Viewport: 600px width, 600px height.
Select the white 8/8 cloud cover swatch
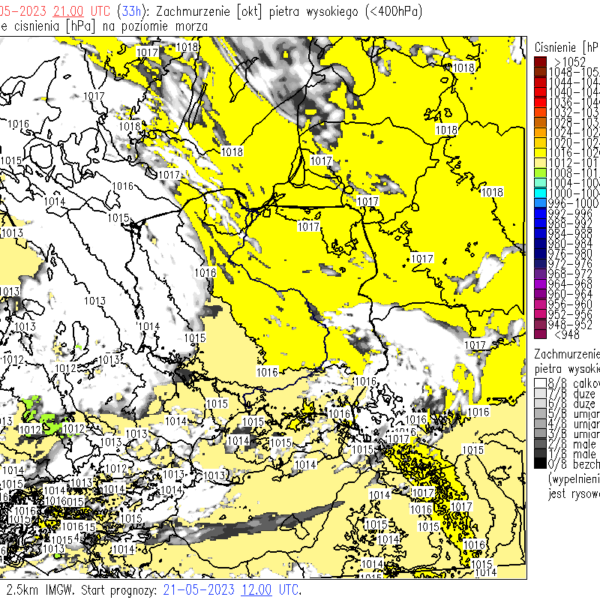pos(540,383)
